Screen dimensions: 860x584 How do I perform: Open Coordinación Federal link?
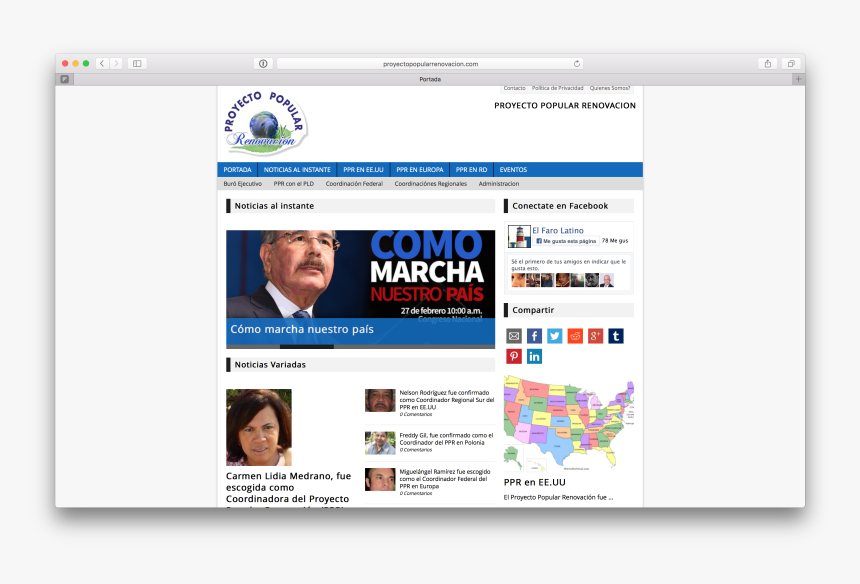(354, 184)
